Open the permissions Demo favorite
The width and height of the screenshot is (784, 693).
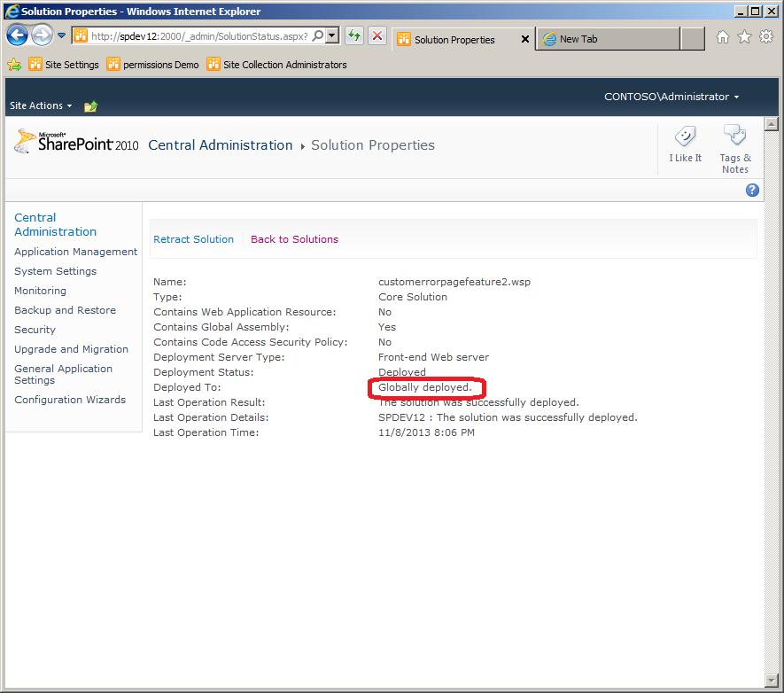point(153,65)
